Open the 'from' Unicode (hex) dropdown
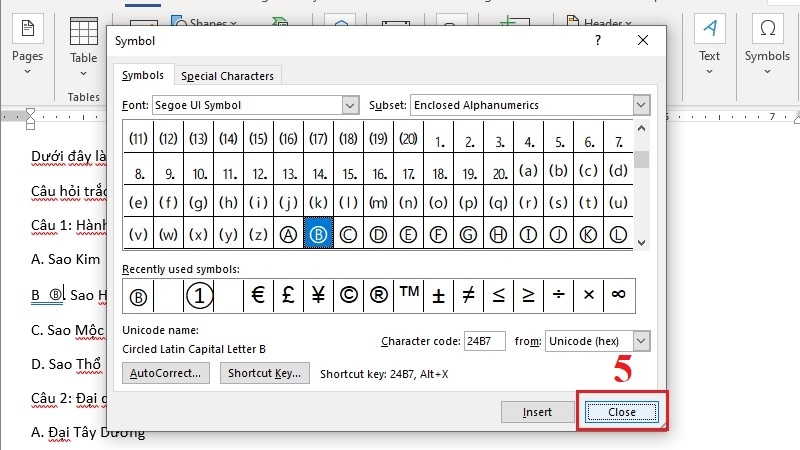The width and height of the screenshot is (800, 450). (x=641, y=341)
